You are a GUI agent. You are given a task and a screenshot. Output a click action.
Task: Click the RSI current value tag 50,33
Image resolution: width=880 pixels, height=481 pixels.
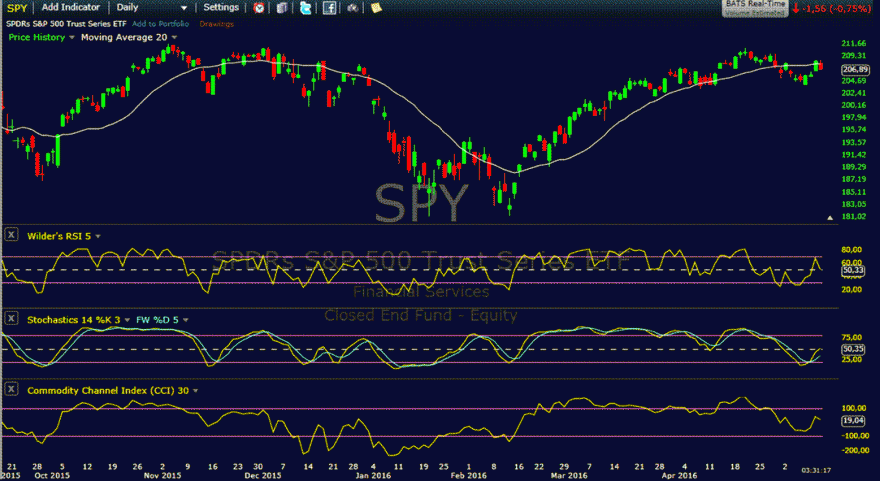(854, 271)
